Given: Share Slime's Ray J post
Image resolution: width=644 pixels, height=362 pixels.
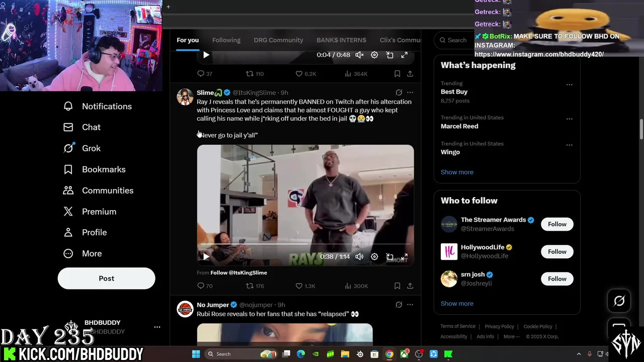Looking at the screenshot, I should pos(410,286).
